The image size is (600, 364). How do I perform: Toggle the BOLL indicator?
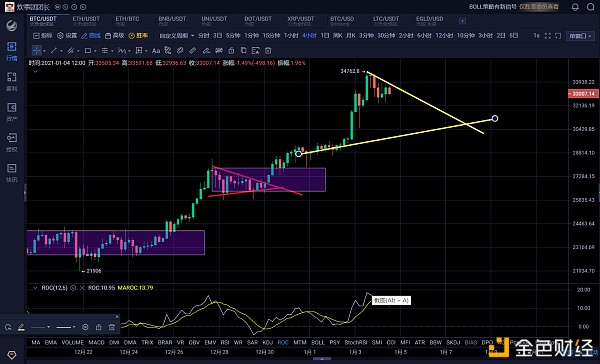point(318,342)
